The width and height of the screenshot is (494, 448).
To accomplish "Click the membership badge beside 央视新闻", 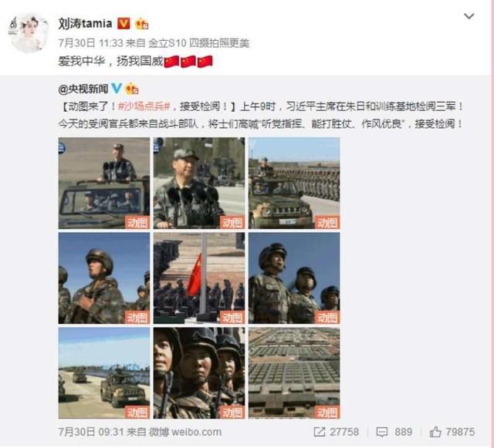I will tap(132, 89).
